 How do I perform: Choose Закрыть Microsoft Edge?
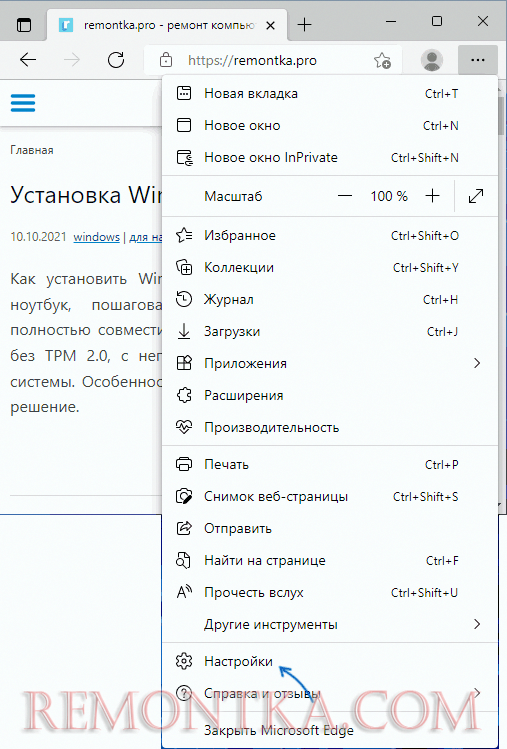coord(330,730)
